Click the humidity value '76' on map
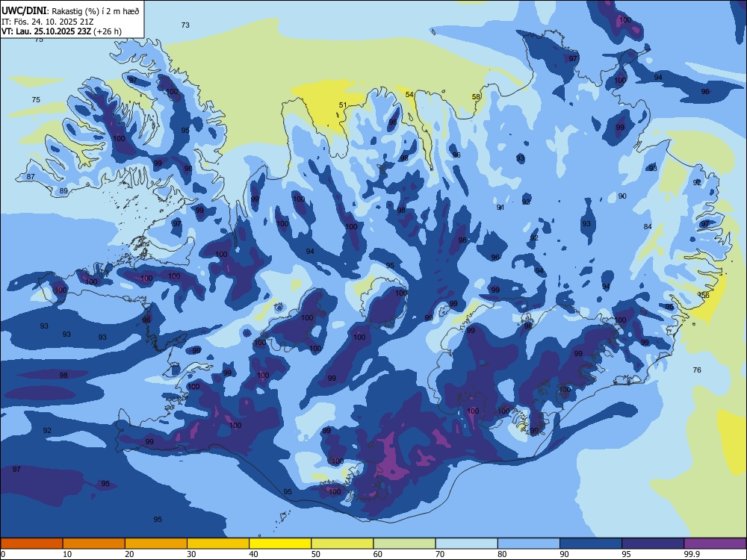This screenshot has height=560, width=747. 697,370
